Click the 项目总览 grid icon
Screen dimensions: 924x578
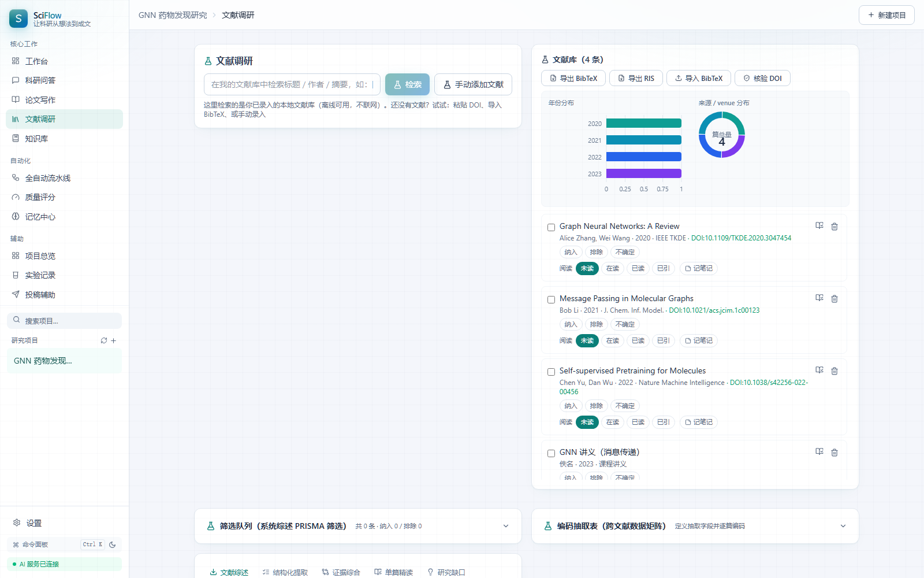click(16, 255)
